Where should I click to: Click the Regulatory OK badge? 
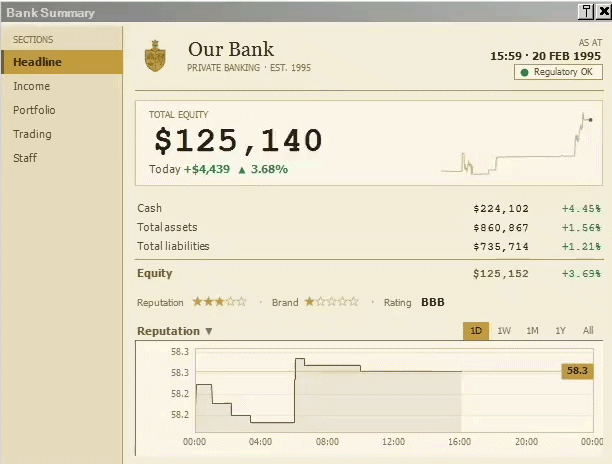pyautogui.click(x=558, y=72)
